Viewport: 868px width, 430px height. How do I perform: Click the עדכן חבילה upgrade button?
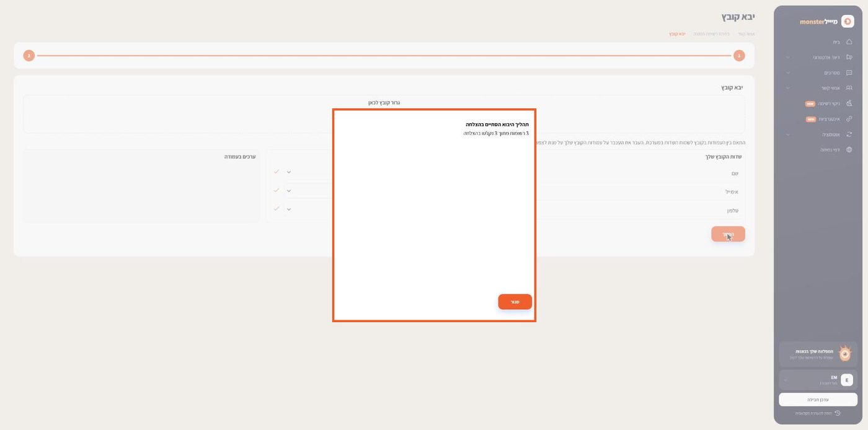click(818, 400)
